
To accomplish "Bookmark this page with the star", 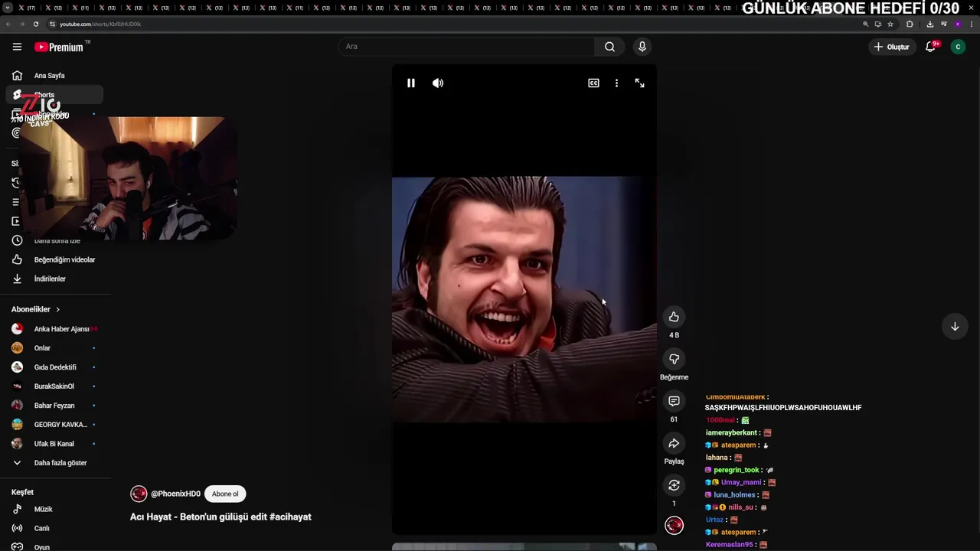I will pos(890,24).
